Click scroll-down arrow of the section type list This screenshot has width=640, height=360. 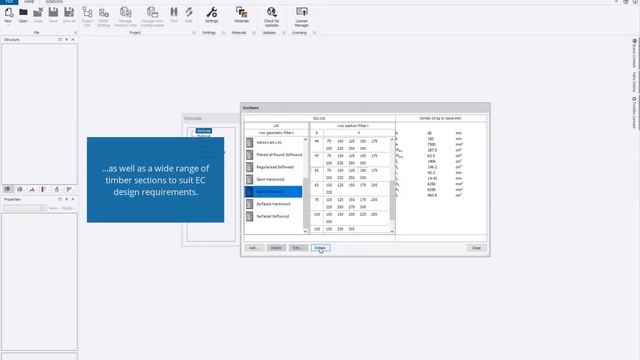point(305,231)
